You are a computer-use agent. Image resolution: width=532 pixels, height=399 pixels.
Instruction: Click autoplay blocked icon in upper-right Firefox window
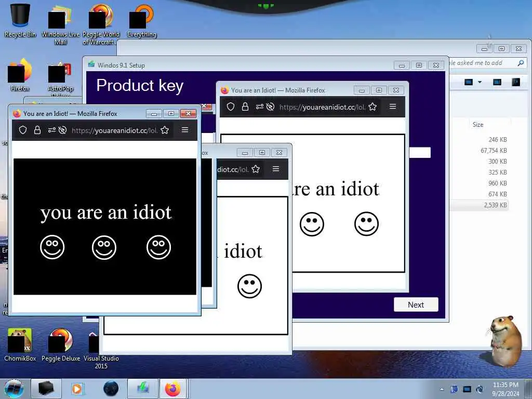pos(270,107)
